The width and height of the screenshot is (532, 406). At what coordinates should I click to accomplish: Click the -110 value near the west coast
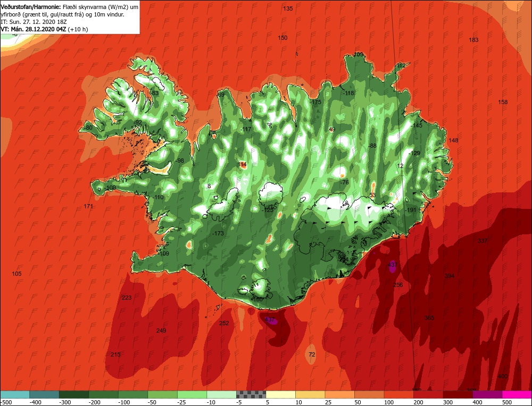(x=158, y=197)
